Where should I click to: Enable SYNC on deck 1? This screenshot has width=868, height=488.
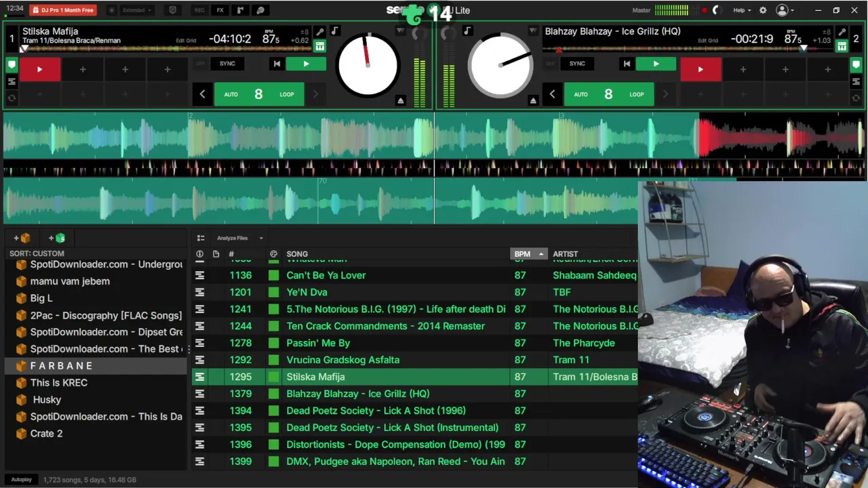click(x=227, y=64)
